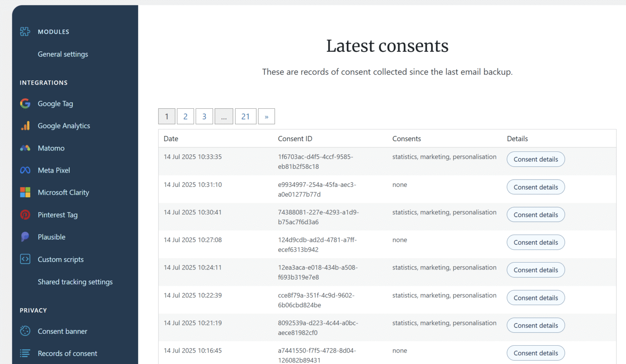The width and height of the screenshot is (626, 364).
Task: Open Shared tracking settings
Action: click(75, 282)
